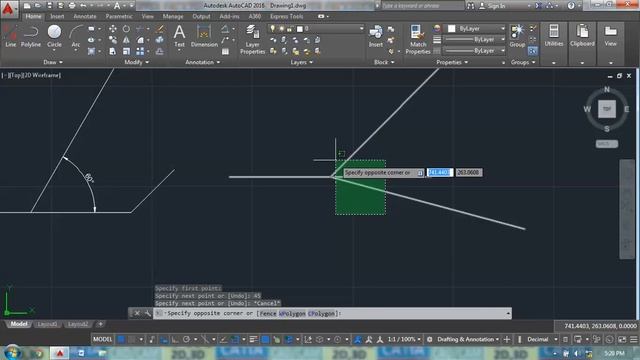The height and width of the screenshot is (360, 640).
Task: Switch to the Parametric ribbon tab
Action: point(119,16)
